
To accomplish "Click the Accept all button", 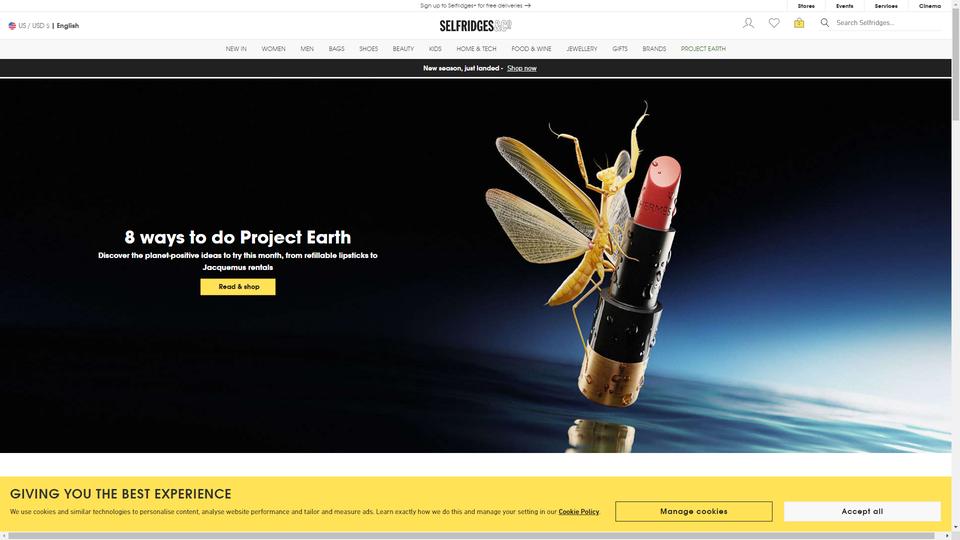I will pos(862,511).
